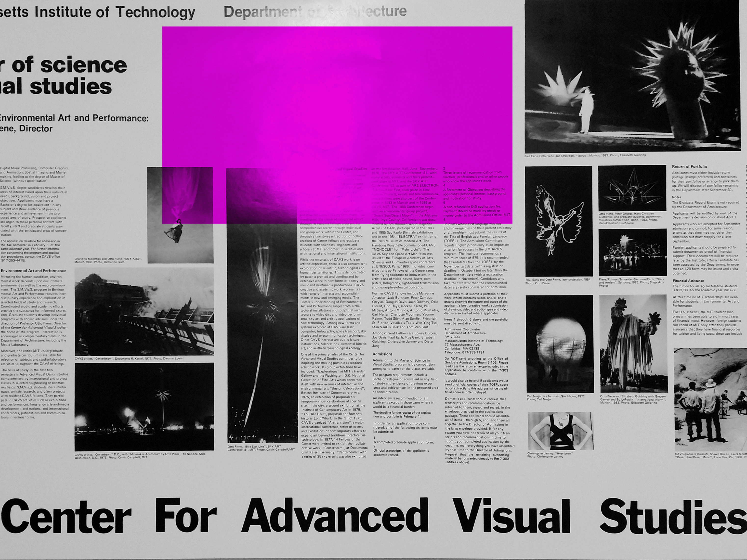This screenshot has height=560, width=747.
Task: Click the 'International Alarm' Munich 1983 caption
Action: pos(633,399)
